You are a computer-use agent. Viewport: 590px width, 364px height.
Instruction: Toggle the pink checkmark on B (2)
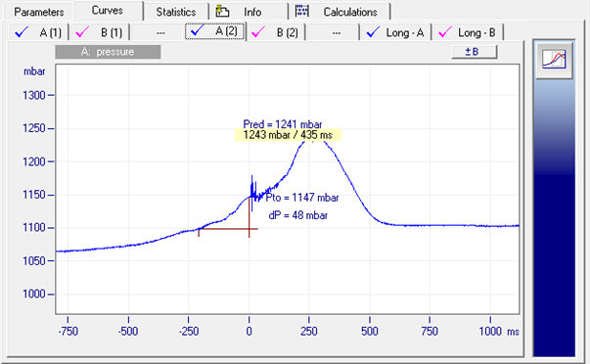click(x=258, y=32)
